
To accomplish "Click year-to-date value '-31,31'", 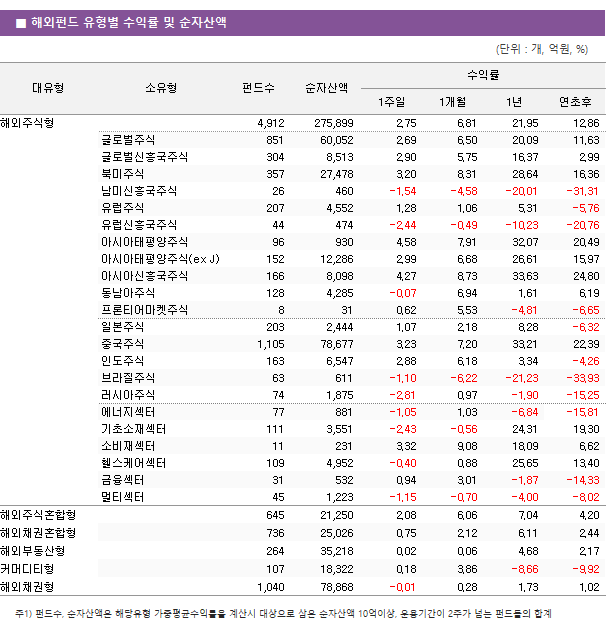I will [582, 191].
